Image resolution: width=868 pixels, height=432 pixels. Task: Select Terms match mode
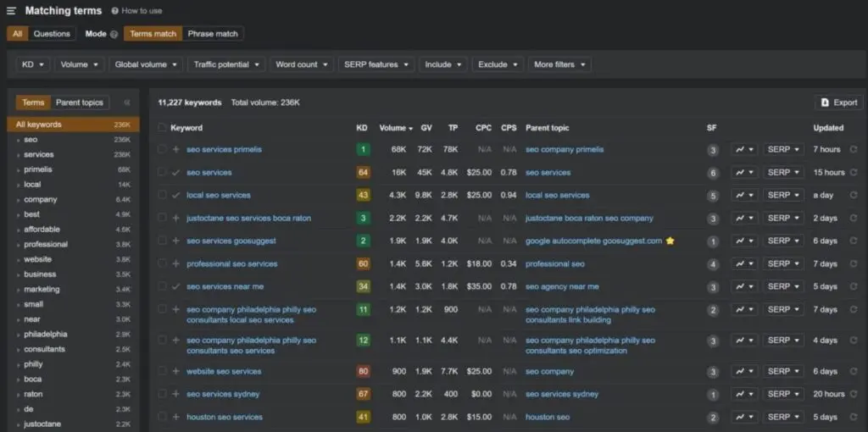coord(153,34)
